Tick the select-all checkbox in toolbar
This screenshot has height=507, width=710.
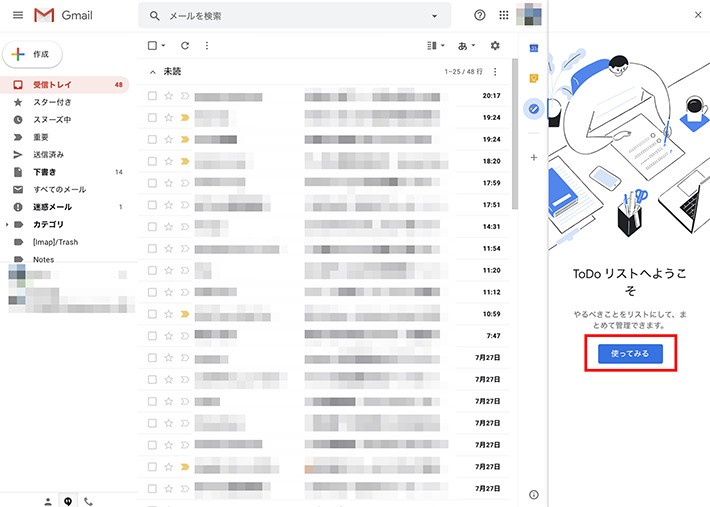[152, 45]
